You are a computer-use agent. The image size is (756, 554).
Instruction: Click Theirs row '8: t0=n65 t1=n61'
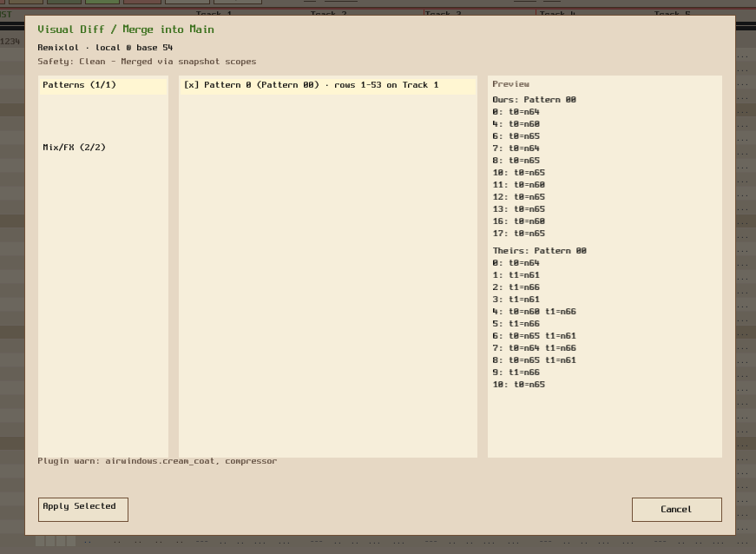(x=534, y=360)
